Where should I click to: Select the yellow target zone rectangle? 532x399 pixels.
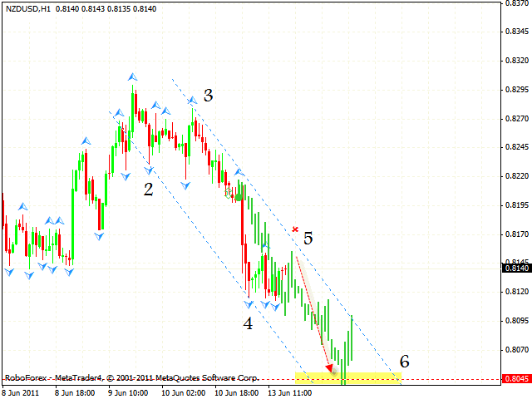(348, 378)
